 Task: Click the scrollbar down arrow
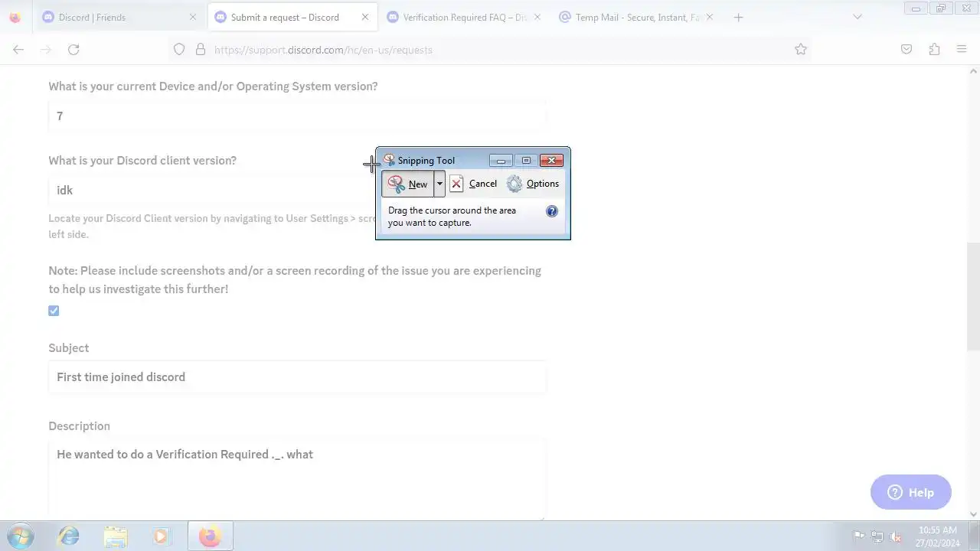(x=973, y=514)
